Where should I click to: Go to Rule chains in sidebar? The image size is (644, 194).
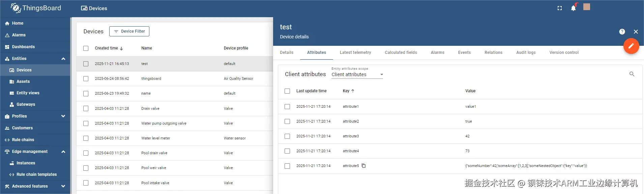tap(23, 140)
